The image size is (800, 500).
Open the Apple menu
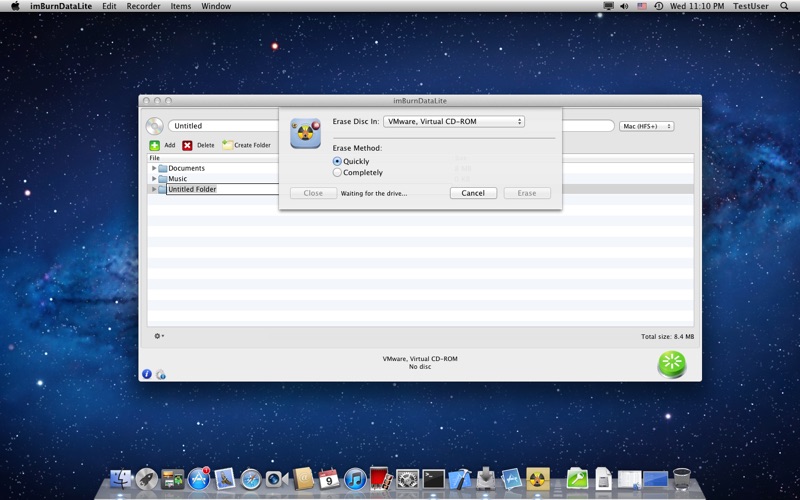[x=15, y=6]
